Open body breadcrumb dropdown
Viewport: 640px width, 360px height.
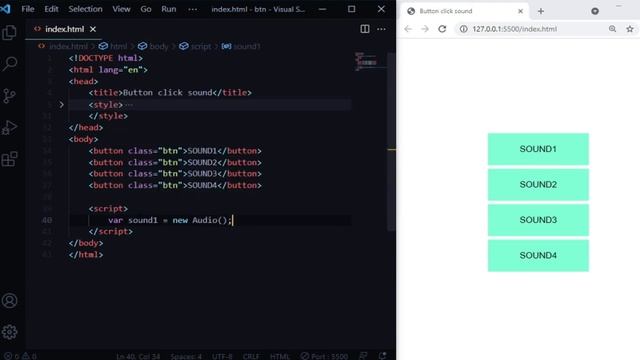pyautogui.click(x=153, y=46)
